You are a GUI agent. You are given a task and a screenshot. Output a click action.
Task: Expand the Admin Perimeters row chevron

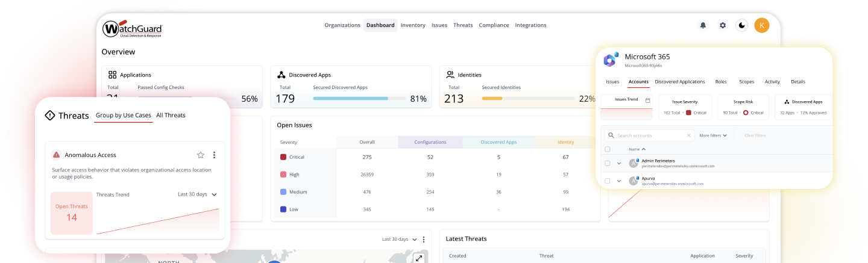tap(619, 163)
